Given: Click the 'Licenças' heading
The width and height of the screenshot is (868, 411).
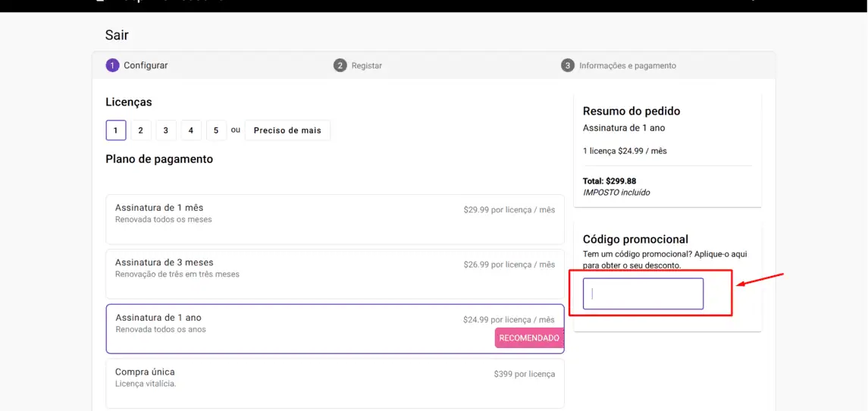Looking at the screenshot, I should click(129, 102).
